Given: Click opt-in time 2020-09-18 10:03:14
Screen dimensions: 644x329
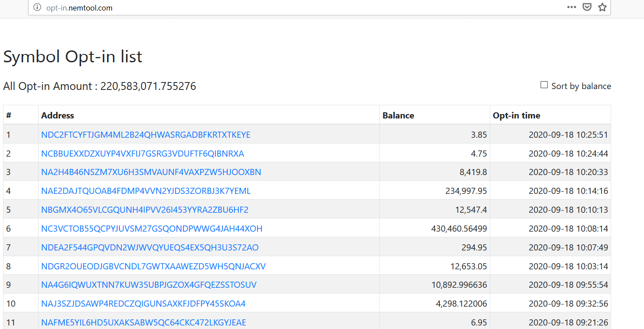Looking at the screenshot, I should click(568, 266).
